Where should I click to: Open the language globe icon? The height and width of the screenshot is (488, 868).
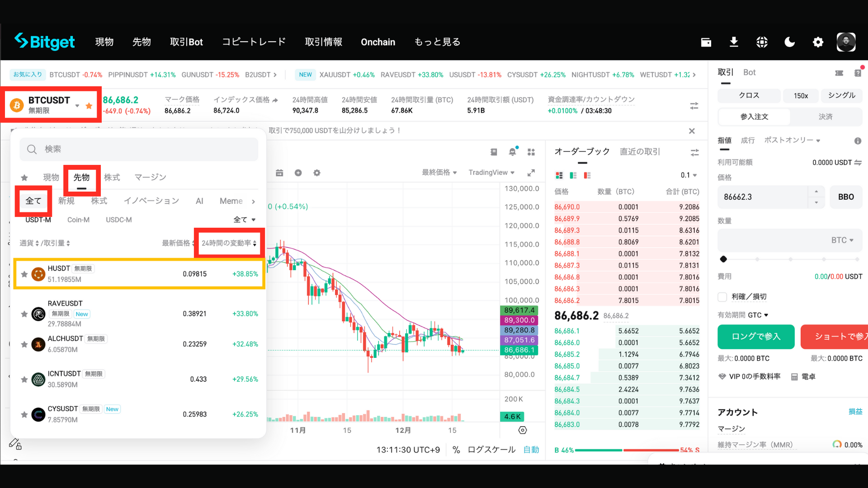(x=762, y=42)
